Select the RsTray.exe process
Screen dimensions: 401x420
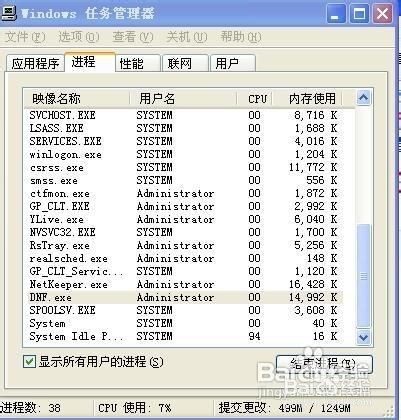coord(183,245)
